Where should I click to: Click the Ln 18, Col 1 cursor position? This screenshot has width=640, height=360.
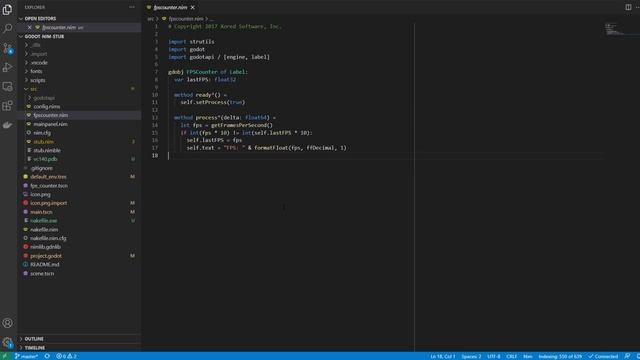pos(442,356)
